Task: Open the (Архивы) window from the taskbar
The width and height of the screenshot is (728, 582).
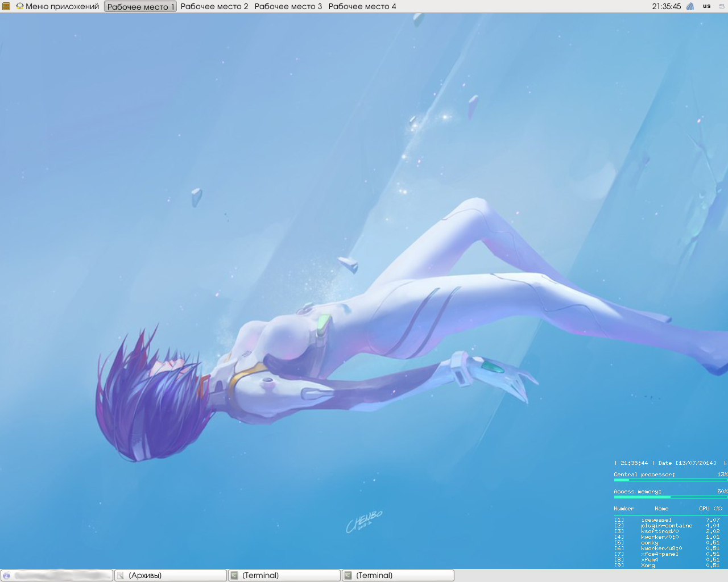Action: (x=171, y=576)
